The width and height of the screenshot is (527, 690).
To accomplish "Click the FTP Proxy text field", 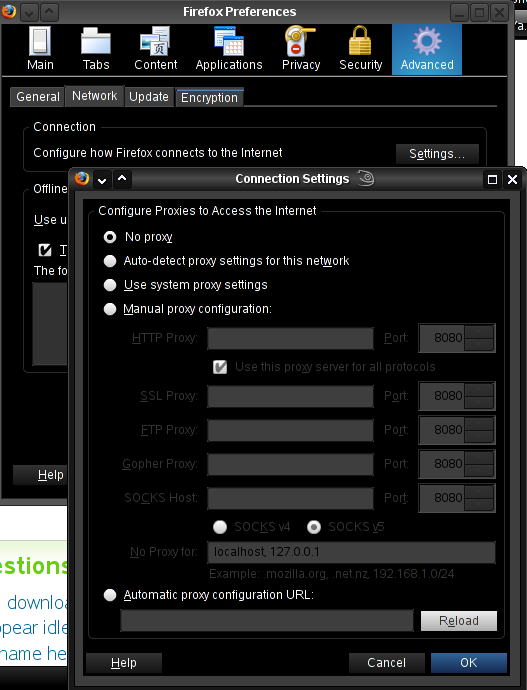I will point(290,430).
